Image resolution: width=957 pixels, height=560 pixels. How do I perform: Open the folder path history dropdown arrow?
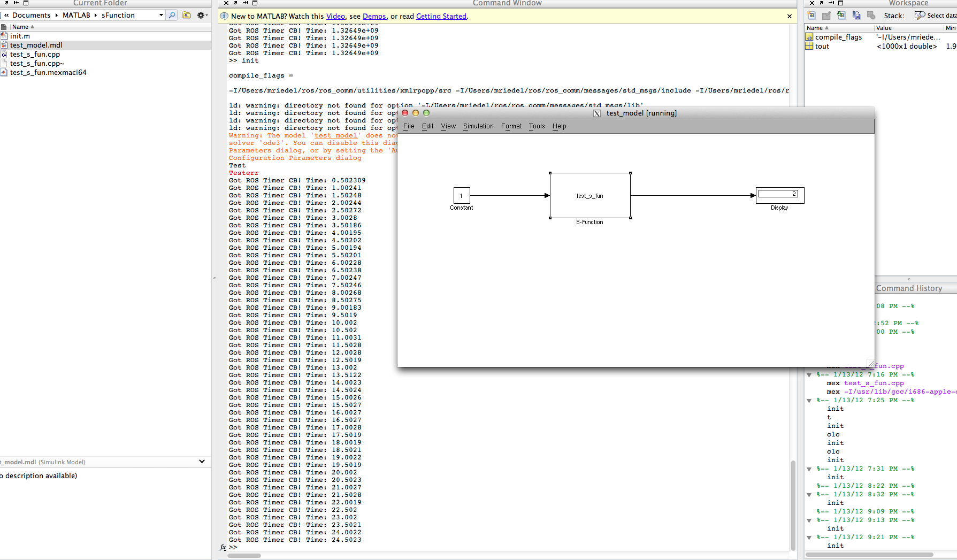(x=161, y=15)
